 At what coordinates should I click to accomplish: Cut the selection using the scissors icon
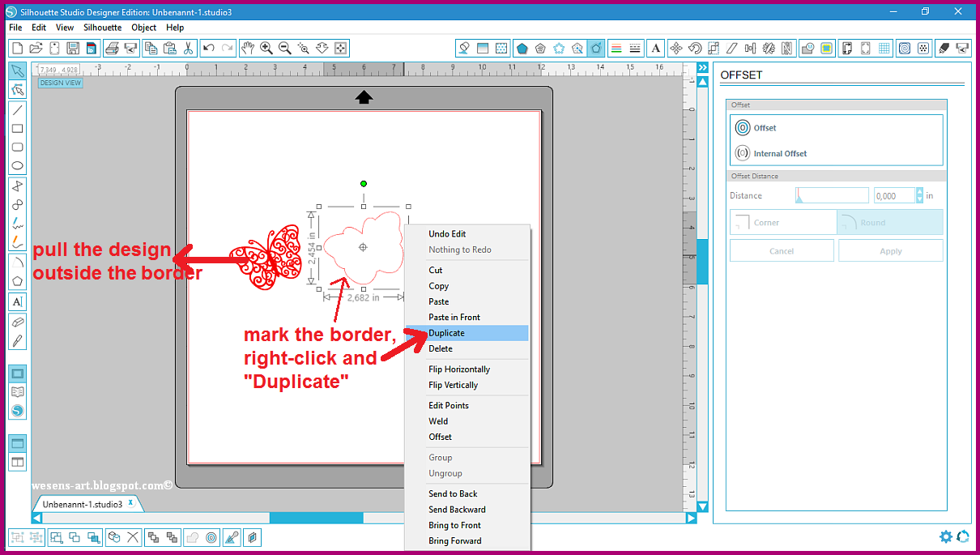[188, 48]
